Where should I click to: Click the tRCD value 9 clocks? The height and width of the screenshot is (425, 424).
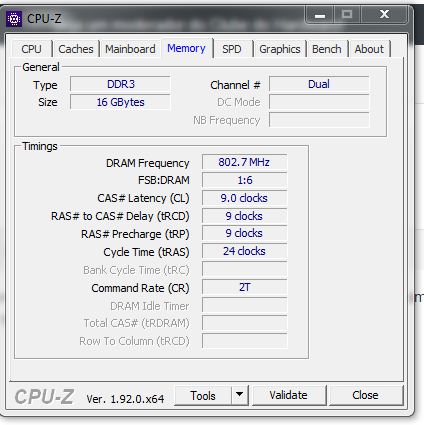coord(244,216)
